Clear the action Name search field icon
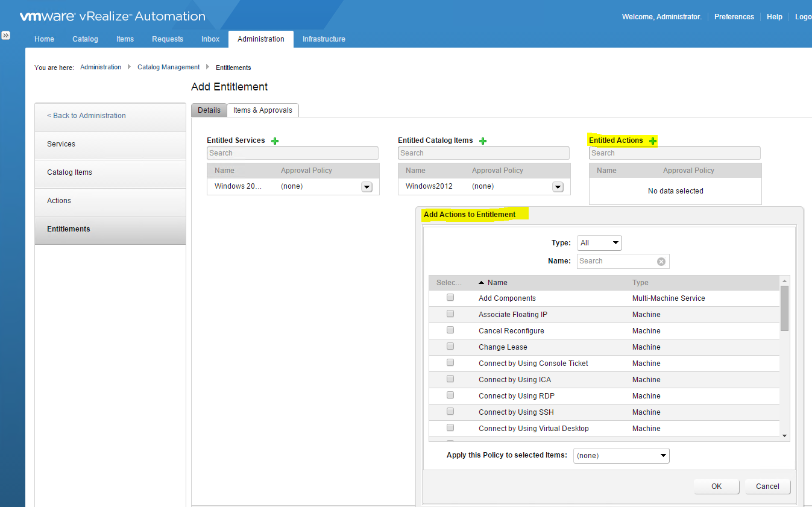The width and height of the screenshot is (812, 507). pyautogui.click(x=661, y=262)
